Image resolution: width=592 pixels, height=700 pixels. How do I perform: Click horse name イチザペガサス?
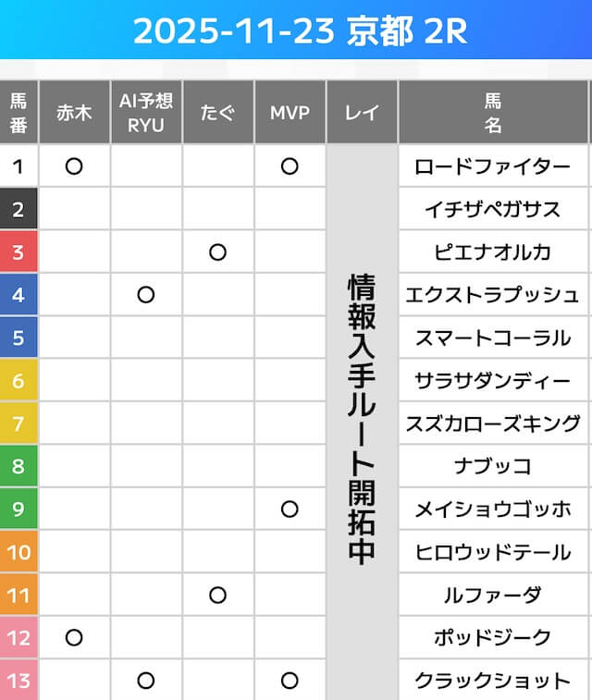492,209
